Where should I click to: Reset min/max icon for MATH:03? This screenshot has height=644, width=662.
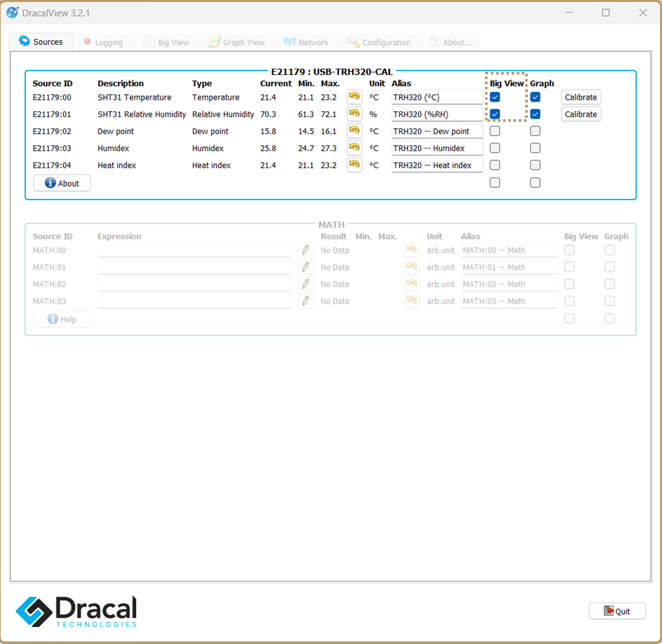pos(412,301)
